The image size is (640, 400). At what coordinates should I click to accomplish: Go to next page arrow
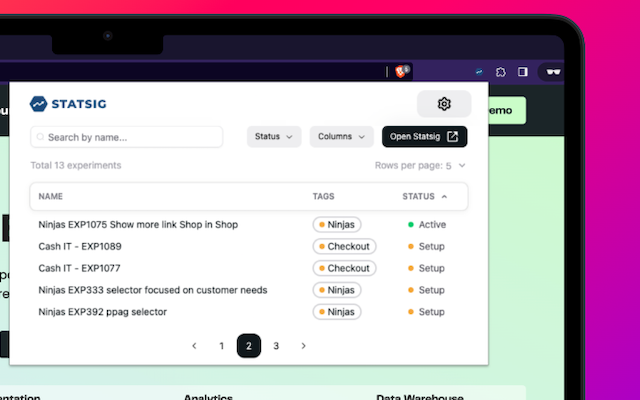303,346
